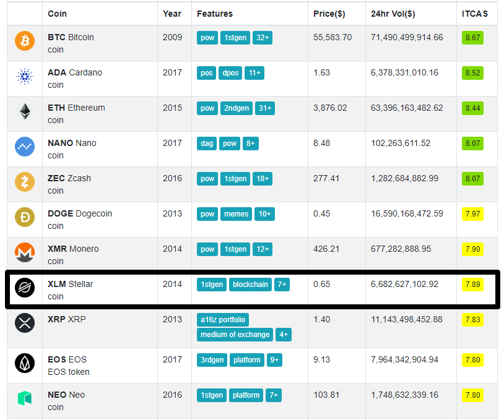
Task: Click the Dogecoin logo icon
Action: tap(25, 217)
